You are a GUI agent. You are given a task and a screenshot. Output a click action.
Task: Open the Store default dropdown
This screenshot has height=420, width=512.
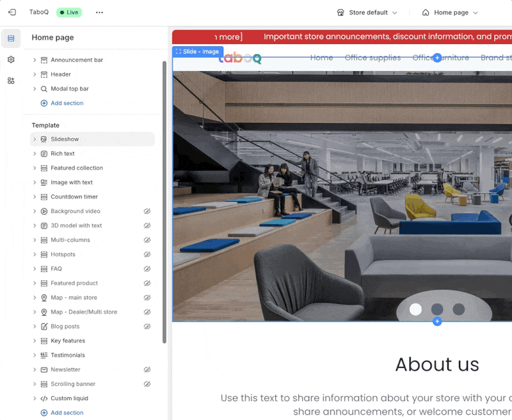(367, 12)
